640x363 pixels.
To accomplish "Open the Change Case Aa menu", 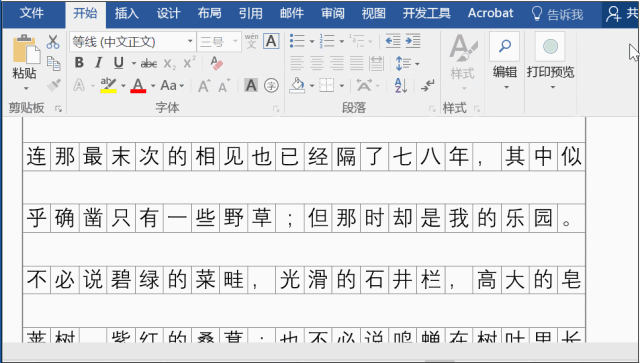I will [x=172, y=86].
